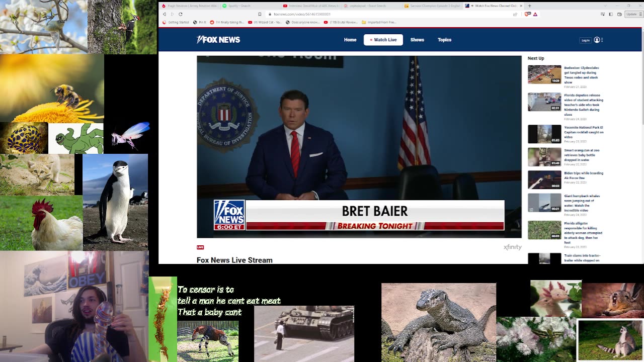Open the Topics menu
Image resolution: width=644 pixels, height=362 pixels.
tap(444, 40)
